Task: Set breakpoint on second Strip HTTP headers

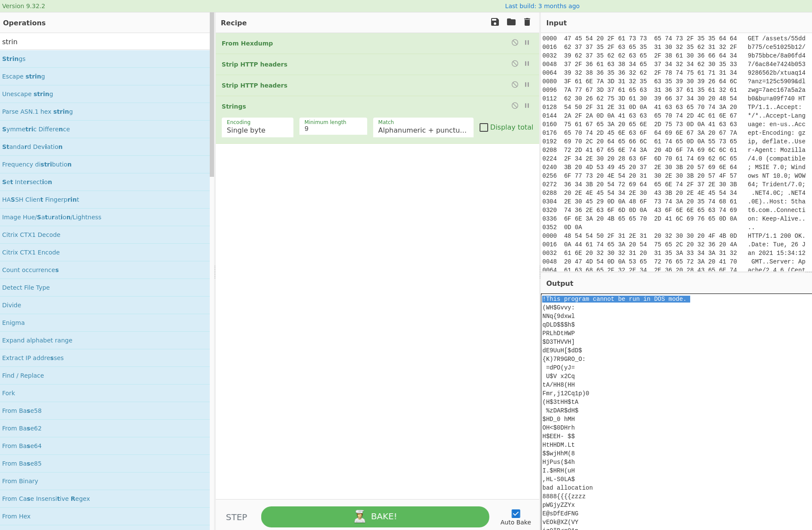Action: pos(527,85)
